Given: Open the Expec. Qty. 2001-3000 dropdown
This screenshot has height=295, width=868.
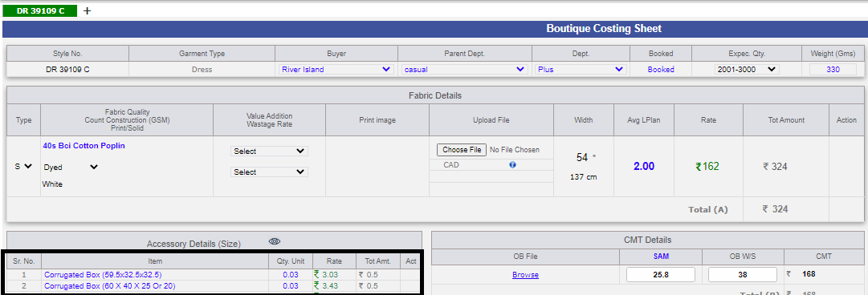Looking at the screenshot, I should pos(747,70).
